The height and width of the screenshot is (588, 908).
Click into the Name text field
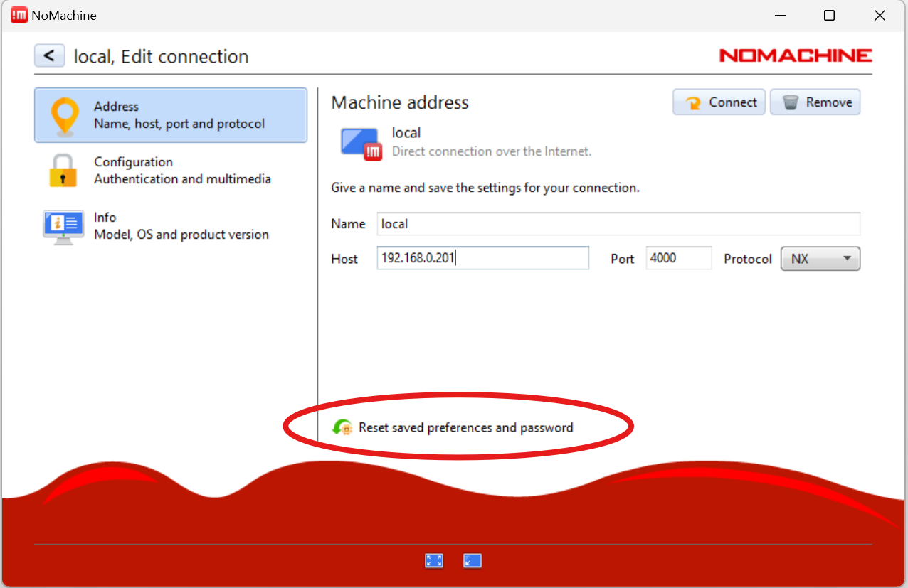[618, 224]
